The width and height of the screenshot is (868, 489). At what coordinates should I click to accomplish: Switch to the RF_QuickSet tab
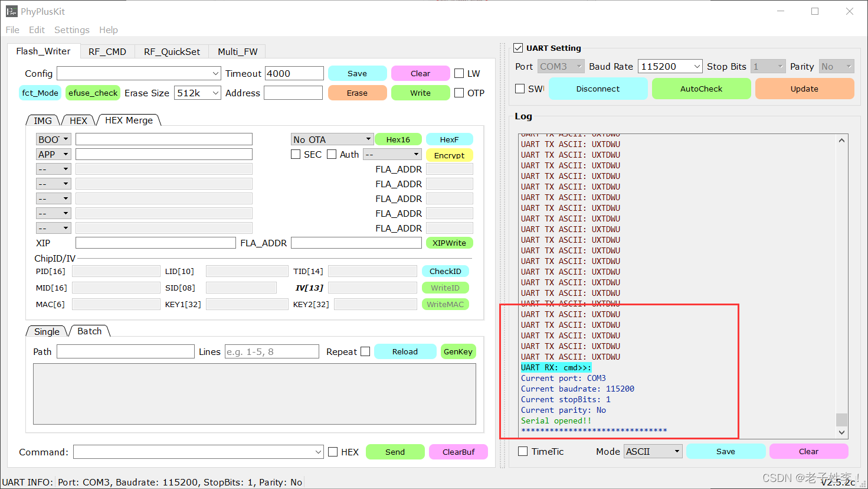click(172, 51)
